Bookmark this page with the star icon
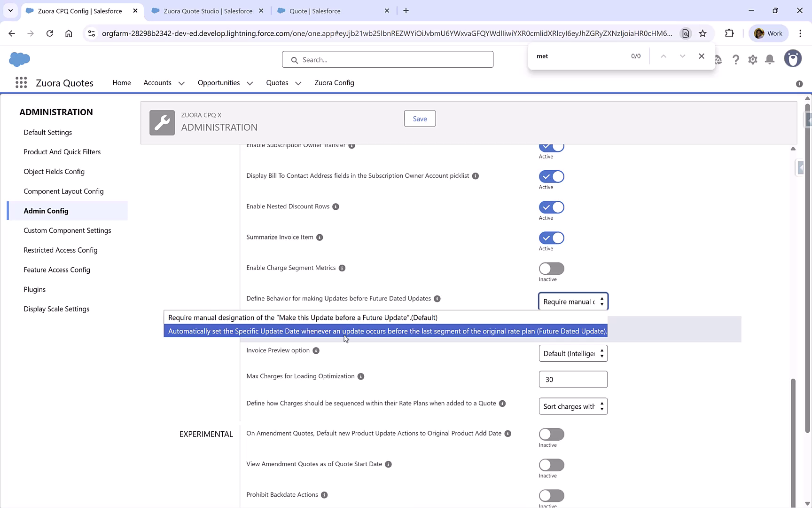Image resolution: width=812 pixels, height=508 pixels. tap(703, 33)
